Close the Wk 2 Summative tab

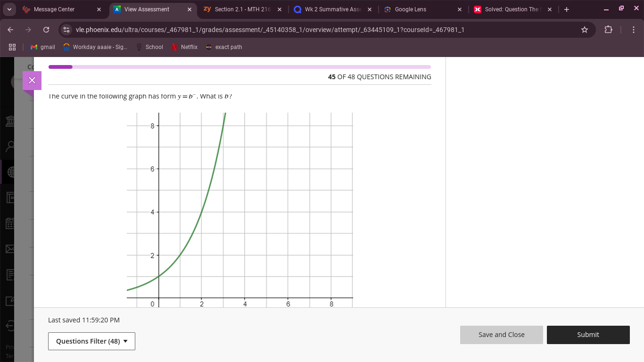coord(370,9)
